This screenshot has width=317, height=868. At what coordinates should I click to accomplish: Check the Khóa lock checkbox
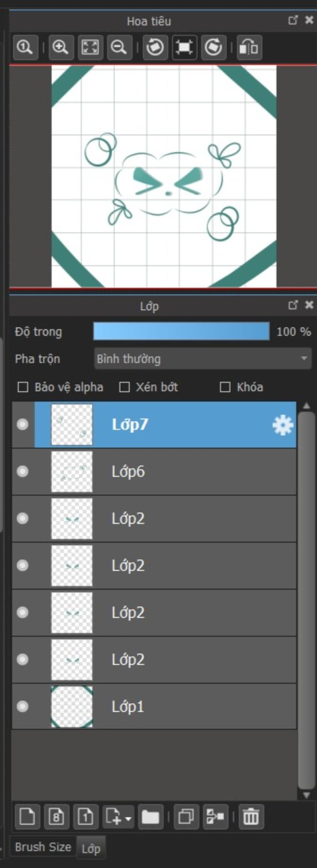pyautogui.click(x=225, y=387)
